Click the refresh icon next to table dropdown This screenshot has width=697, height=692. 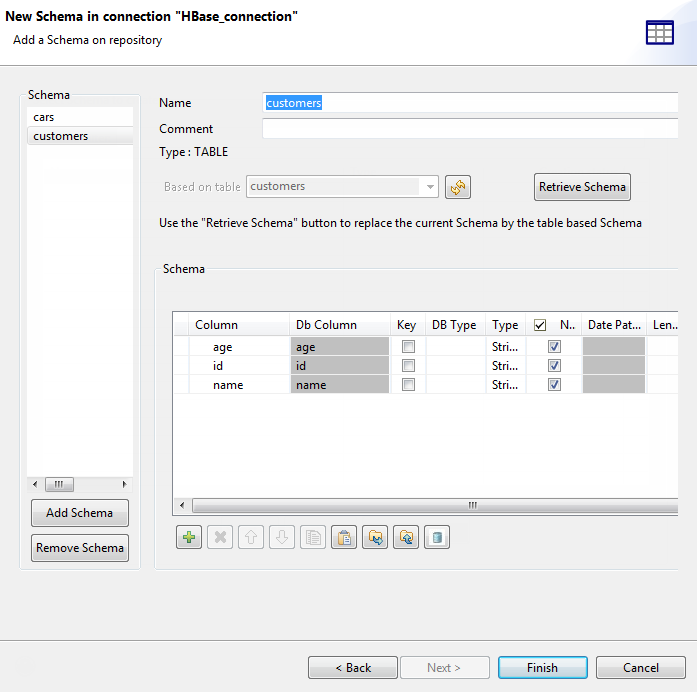pyautogui.click(x=458, y=187)
